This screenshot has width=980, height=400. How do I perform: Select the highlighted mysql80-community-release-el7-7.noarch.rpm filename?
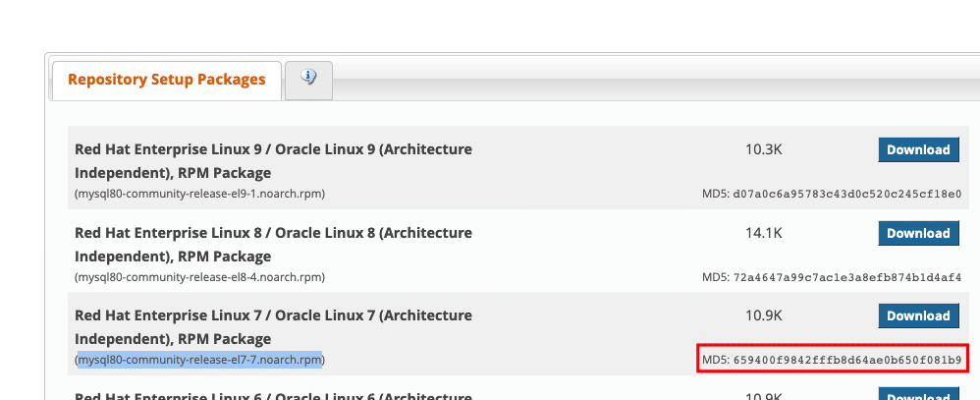[x=199, y=360]
